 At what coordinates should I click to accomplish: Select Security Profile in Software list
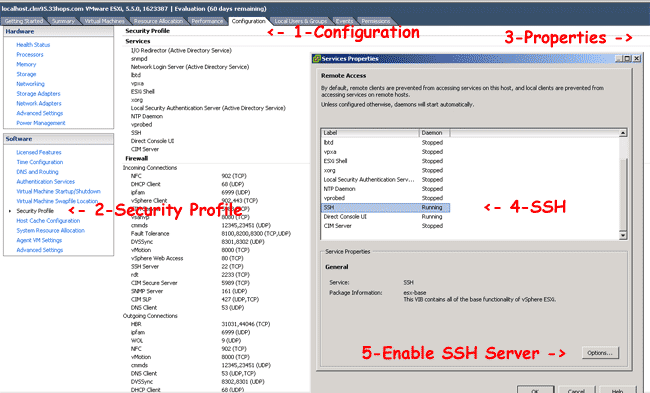[x=35, y=211]
